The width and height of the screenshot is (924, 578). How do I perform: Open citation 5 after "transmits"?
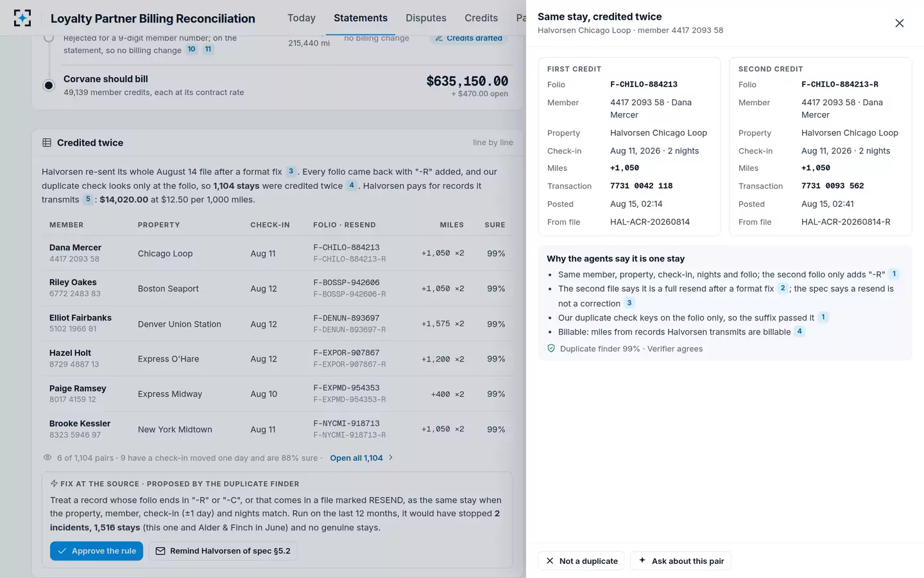pyautogui.click(x=88, y=199)
